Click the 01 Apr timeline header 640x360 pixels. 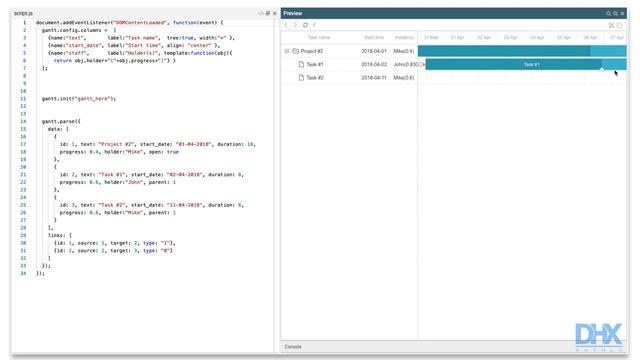[457, 38]
